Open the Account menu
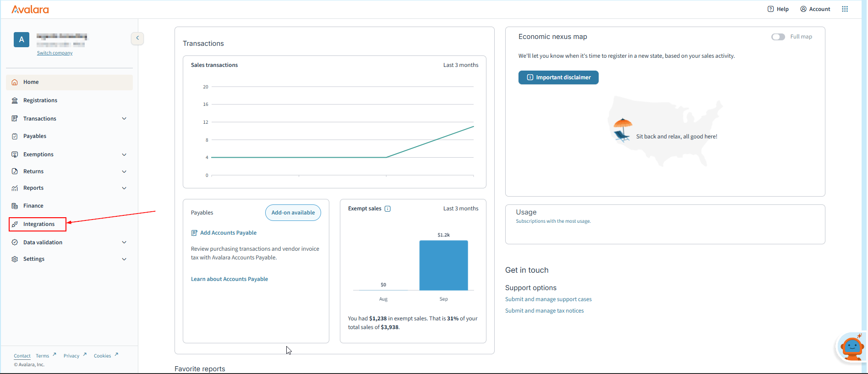 pos(815,9)
